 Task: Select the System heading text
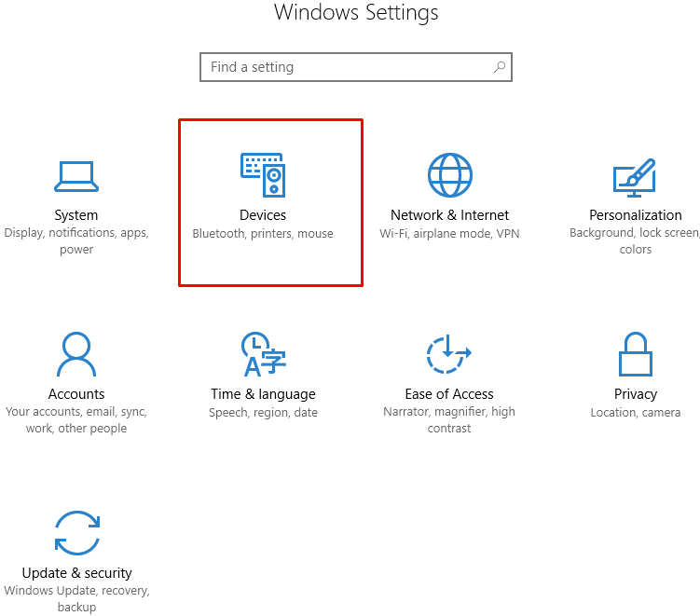(76, 215)
